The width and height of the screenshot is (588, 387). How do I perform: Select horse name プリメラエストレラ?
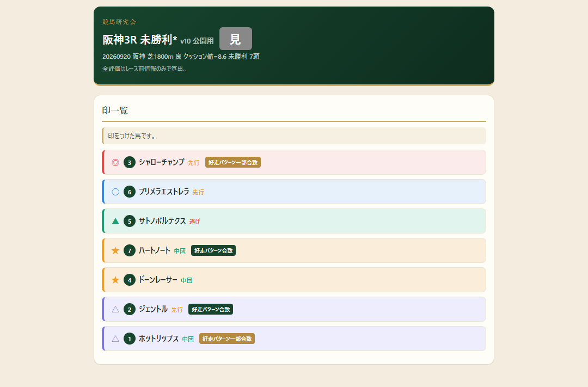pyautogui.click(x=164, y=192)
